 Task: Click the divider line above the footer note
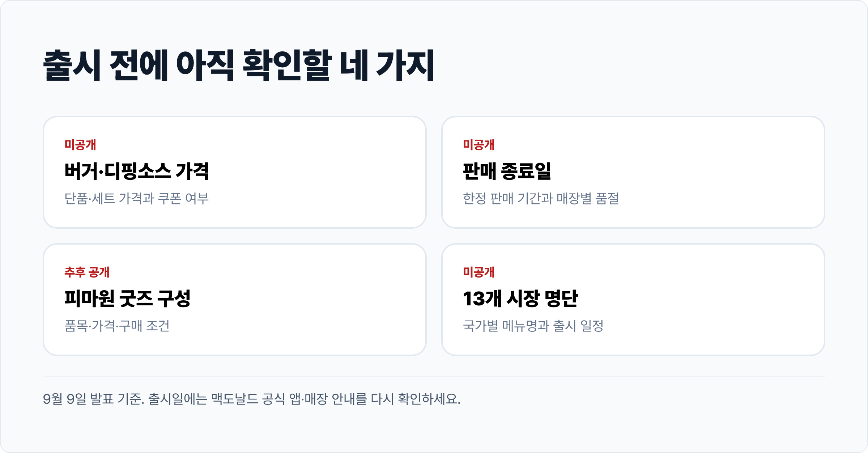coord(434,377)
